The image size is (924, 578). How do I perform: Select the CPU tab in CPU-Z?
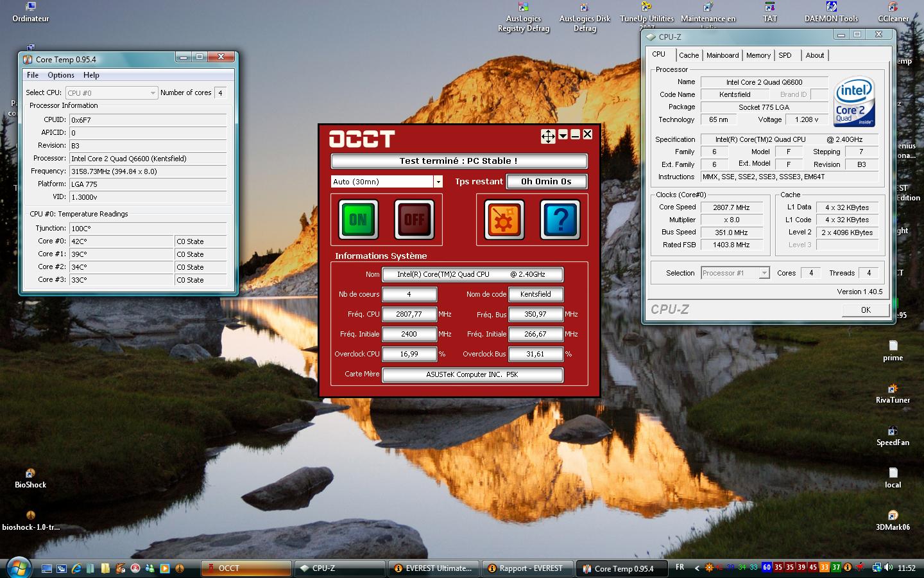point(659,55)
